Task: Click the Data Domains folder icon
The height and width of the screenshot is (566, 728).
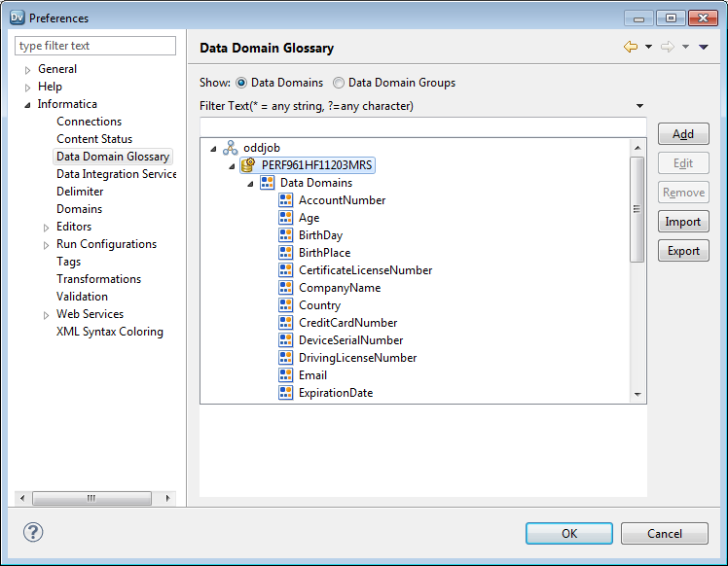Action: point(267,183)
